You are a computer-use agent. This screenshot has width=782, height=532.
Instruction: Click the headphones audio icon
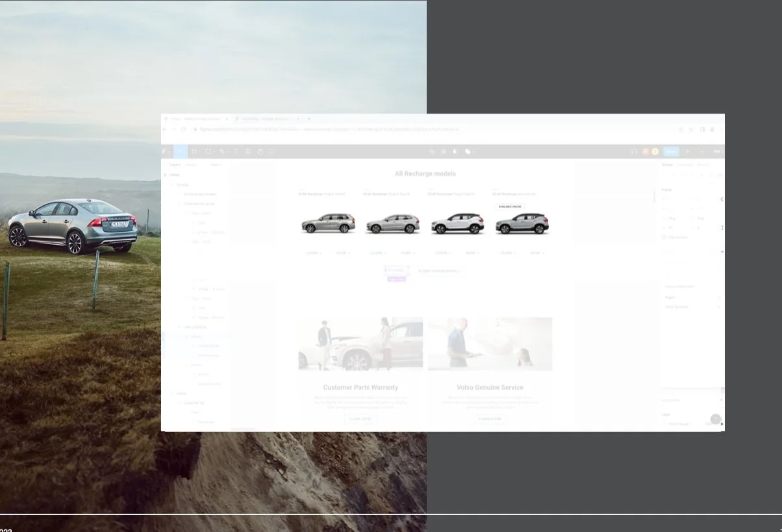[635, 151]
